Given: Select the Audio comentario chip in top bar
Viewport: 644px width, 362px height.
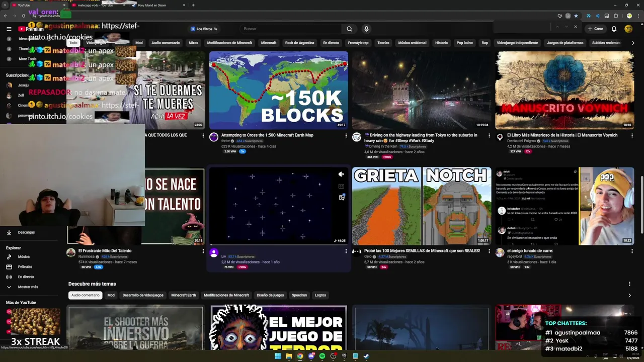Looking at the screenshot, I should [x=166, y=43].
